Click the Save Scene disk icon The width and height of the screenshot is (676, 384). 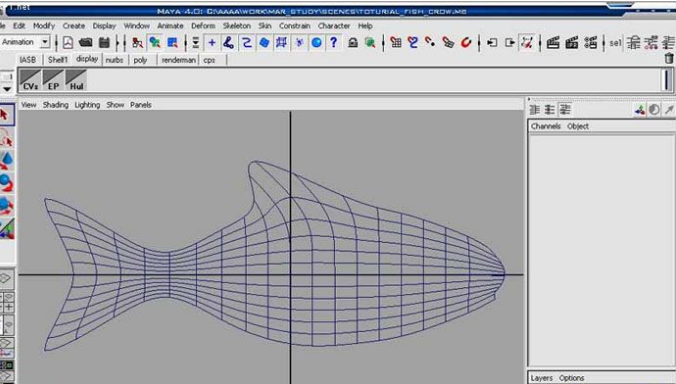pyautogui.click(x=104, y=42)
